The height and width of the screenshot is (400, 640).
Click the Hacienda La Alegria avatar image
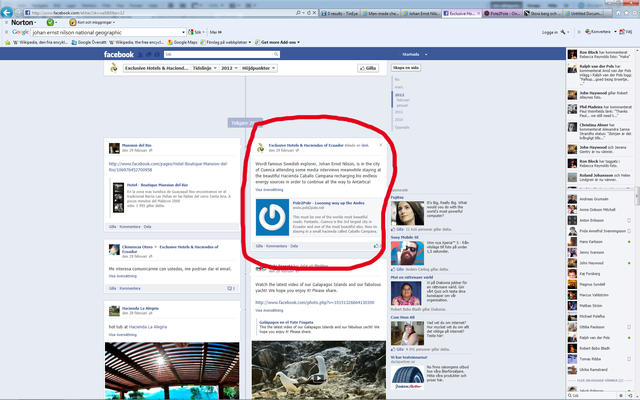coord(114,311)
